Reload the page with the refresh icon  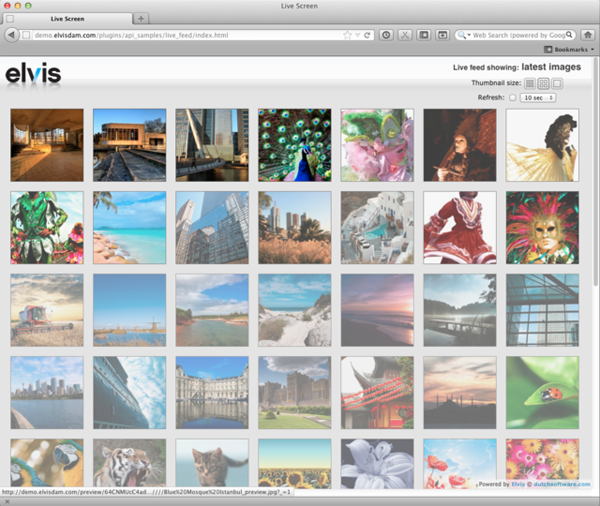pos(368,35)
